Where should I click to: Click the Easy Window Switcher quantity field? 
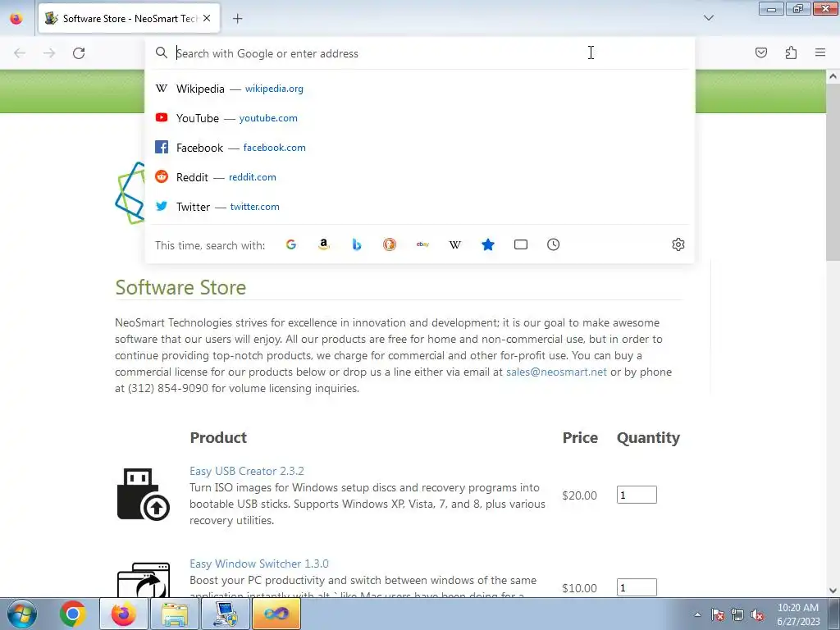tap(637, 587)
